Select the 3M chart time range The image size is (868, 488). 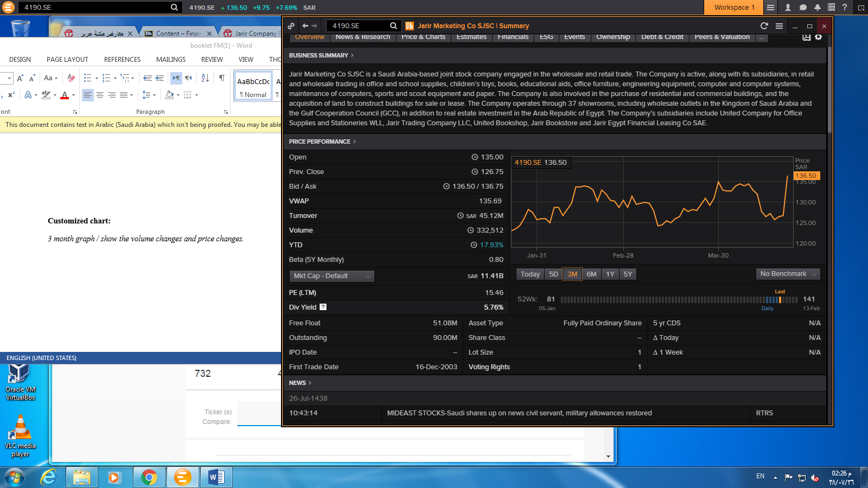click(x=572, y=274)
